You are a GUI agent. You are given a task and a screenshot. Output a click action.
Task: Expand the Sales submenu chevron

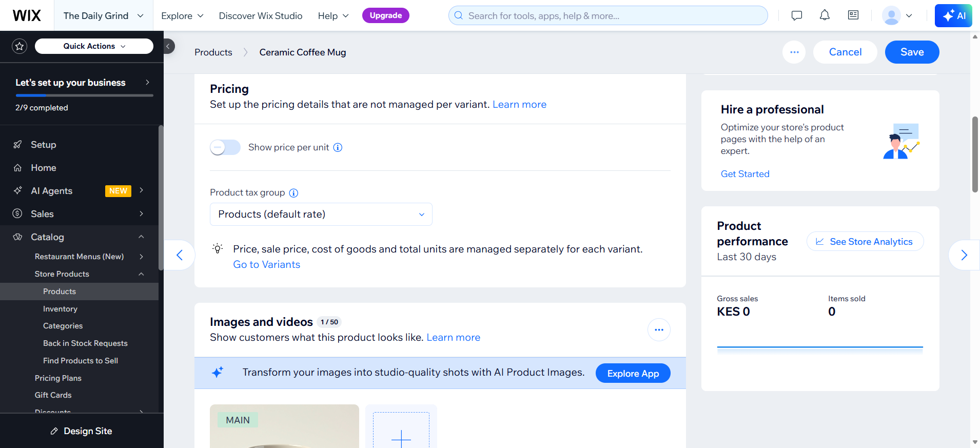(x=141, y=213)
